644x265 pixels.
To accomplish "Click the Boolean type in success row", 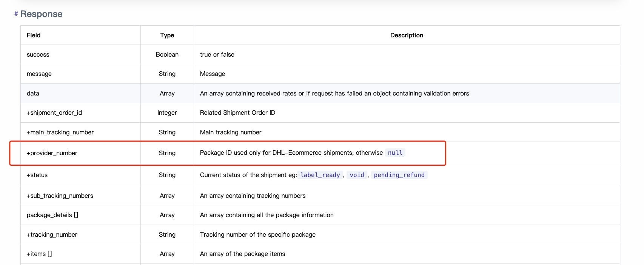I will click(167, 54).
